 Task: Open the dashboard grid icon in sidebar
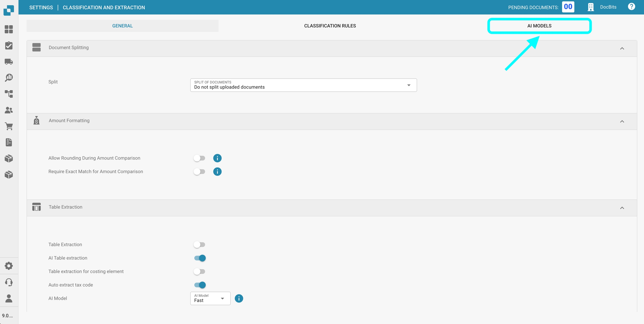pyautogui.click(x=9, y=29)
